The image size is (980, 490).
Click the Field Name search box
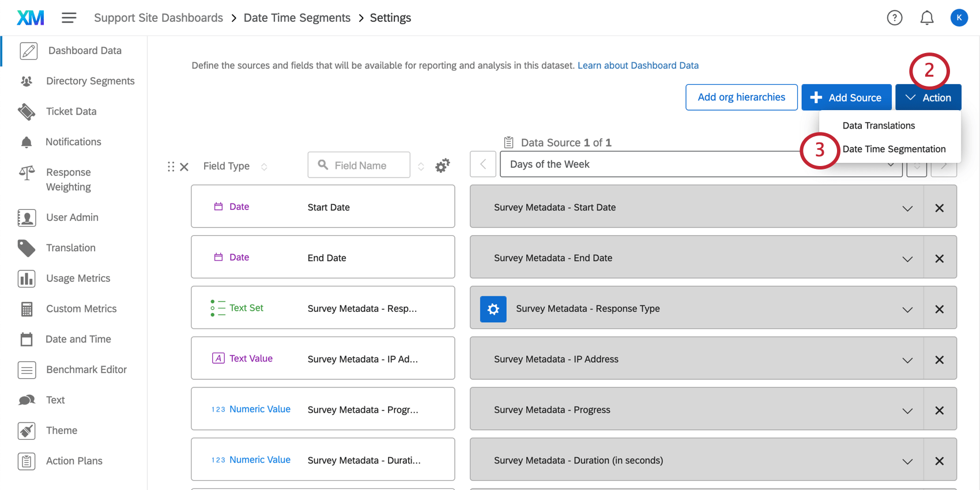coord(359,165)
